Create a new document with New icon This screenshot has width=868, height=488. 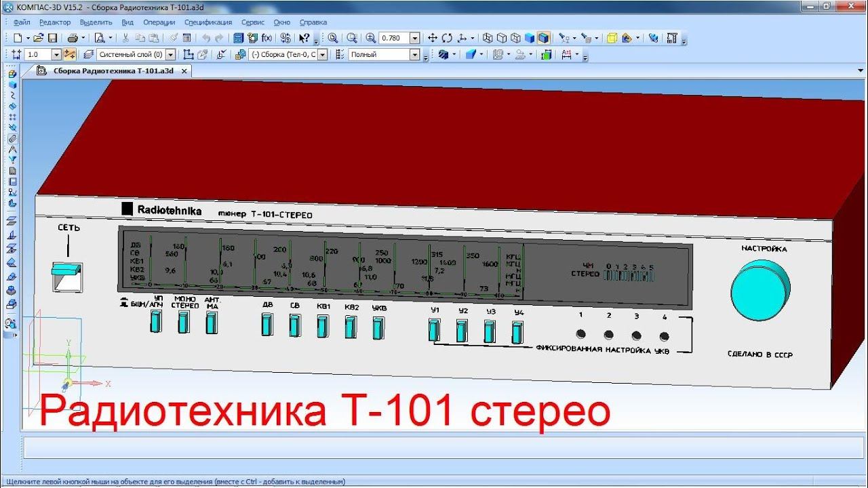point(18,38)
